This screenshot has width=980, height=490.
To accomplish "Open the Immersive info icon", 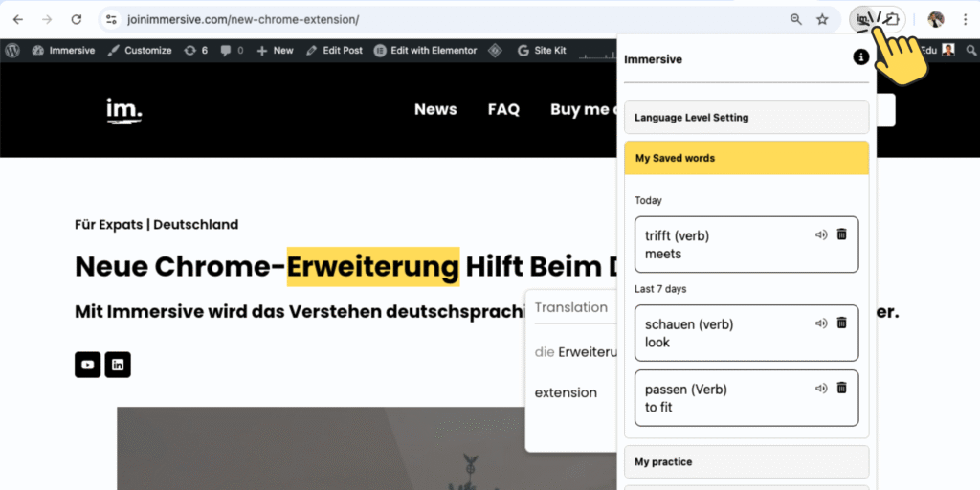I will pyautogui.click(x=860, y=58).
